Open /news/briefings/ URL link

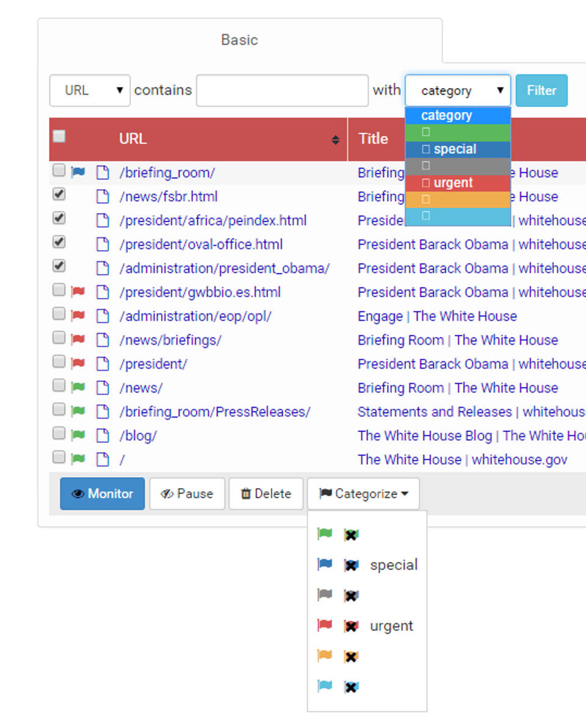click(171, 341)
